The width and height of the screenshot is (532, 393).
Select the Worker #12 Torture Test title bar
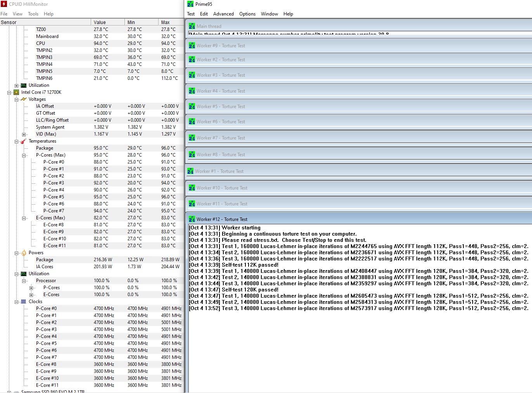click(x=359, y=219)
